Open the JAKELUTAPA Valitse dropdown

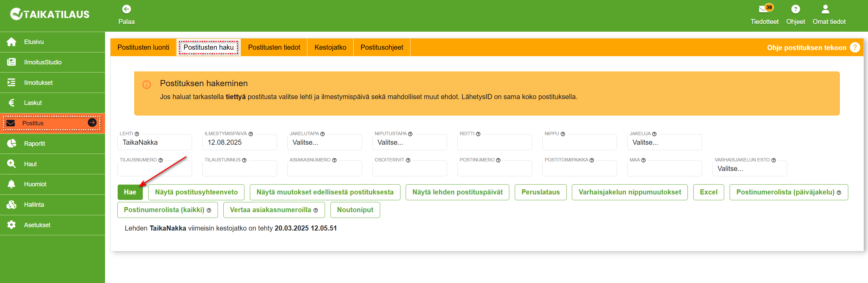point(325,142)
